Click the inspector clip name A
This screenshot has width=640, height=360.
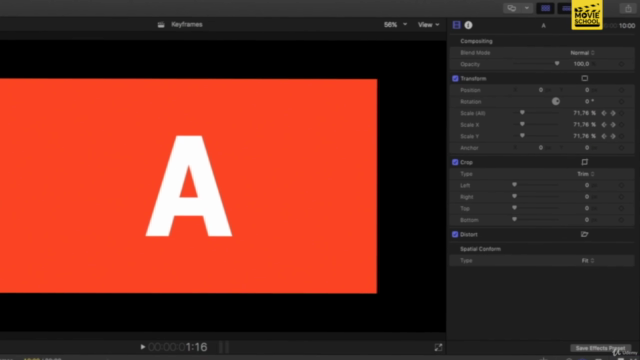[543, 25]
